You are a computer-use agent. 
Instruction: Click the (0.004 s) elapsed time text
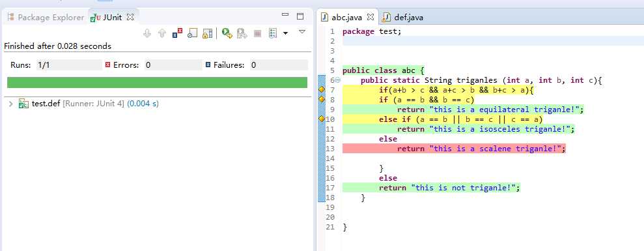pos(143,104)
